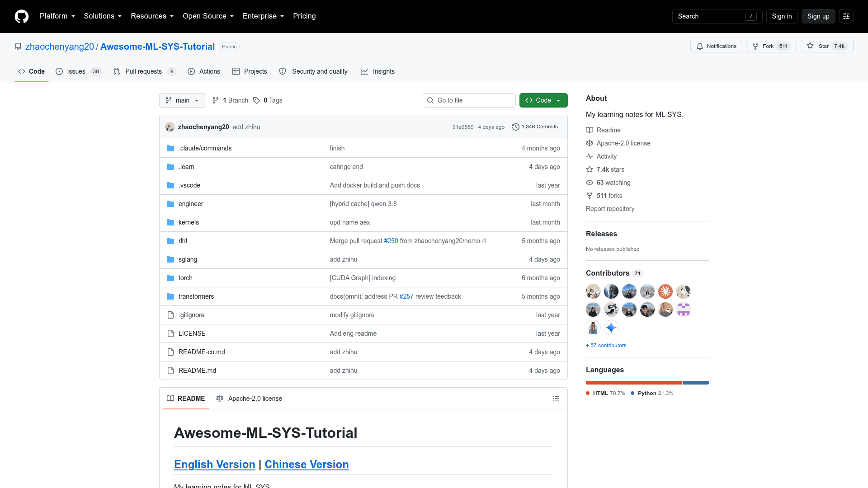The image size is (868, 488).
Task: Click the folder icon for transformers
Action: click(170, 296)
